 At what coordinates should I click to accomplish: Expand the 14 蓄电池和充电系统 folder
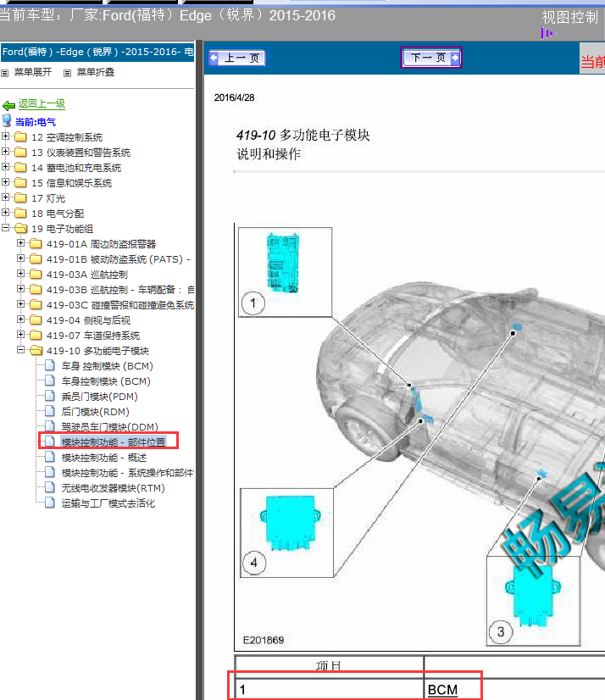5,166
